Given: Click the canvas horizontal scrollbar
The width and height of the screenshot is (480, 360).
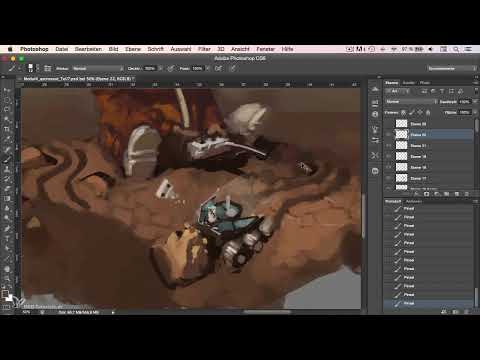Looking at the screenshot, I should (x=267, y=312).
